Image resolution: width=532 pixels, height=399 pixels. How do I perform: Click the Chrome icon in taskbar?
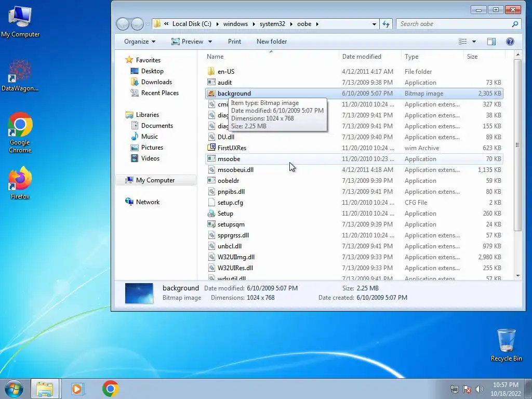pyautogui.click(x=110, y=389)
